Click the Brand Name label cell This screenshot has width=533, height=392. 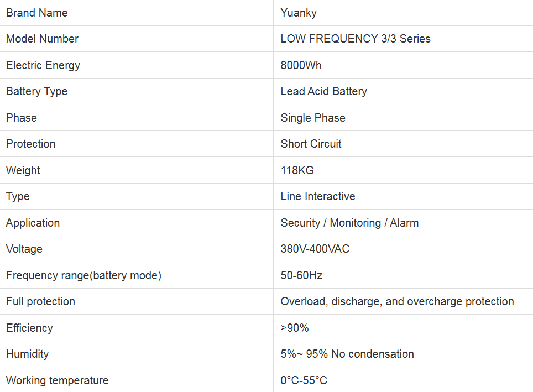point(37,13)
